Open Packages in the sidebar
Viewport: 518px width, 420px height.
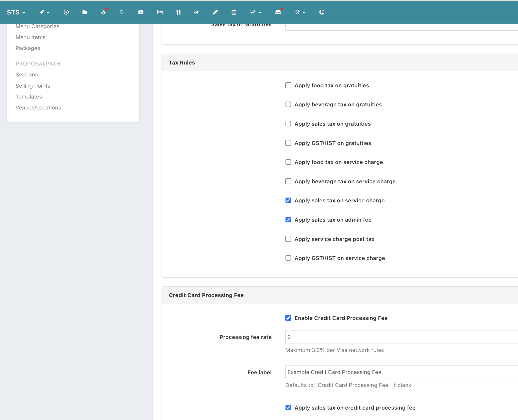tap(28, 48)
